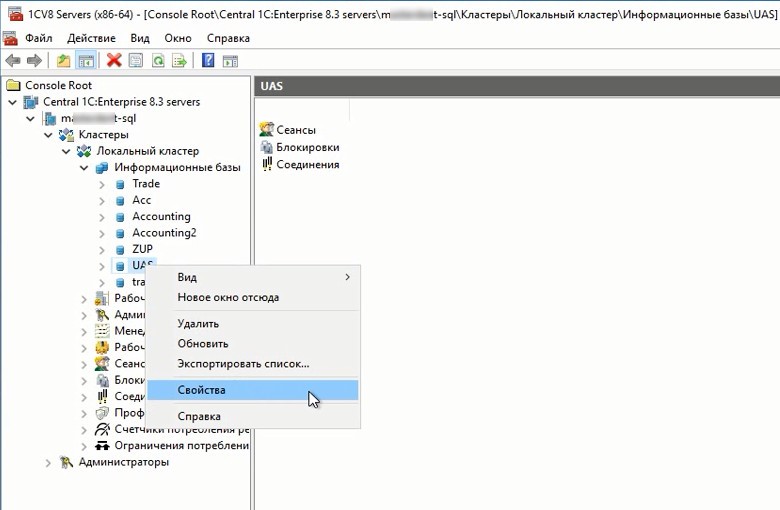Open the Действие menu
Viewport: 780px width, 510px height.
pyautogui.click(x=91, y=38)
